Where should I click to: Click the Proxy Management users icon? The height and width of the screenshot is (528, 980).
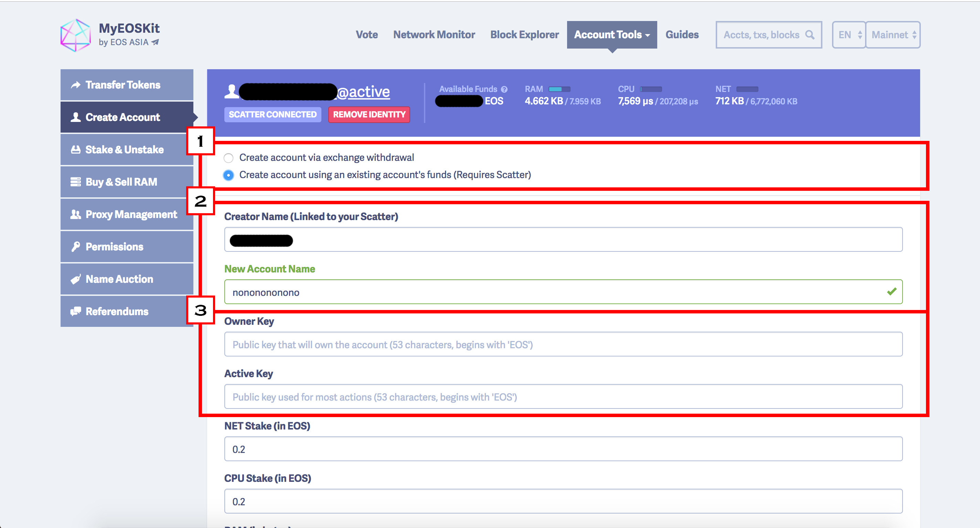click(x=76, y=214)
